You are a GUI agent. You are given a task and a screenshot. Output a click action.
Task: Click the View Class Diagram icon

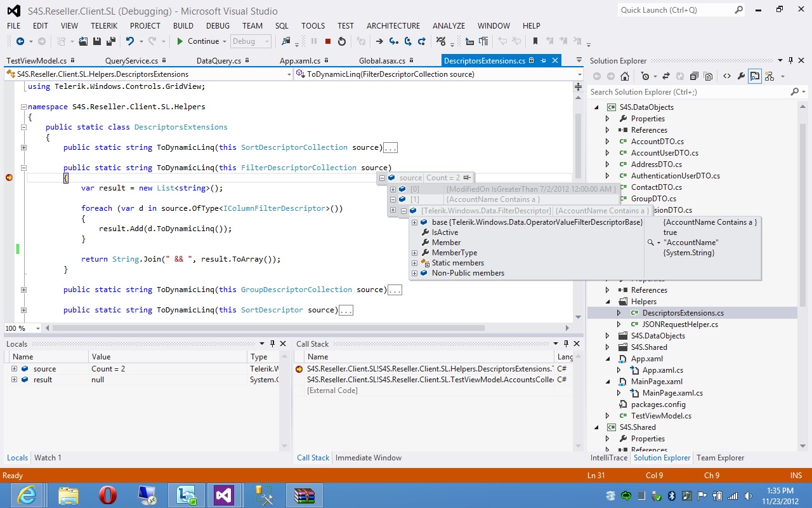click(769, 76)
